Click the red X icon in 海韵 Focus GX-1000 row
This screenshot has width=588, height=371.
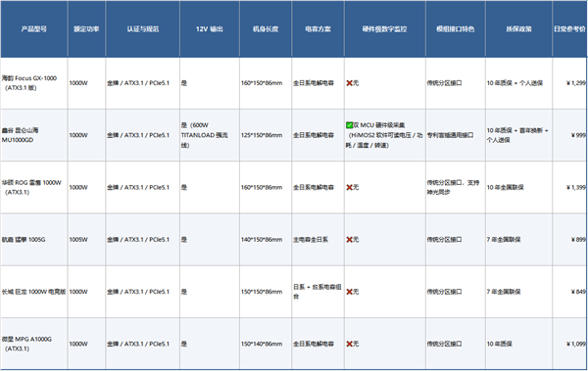[x=349, y=83]
